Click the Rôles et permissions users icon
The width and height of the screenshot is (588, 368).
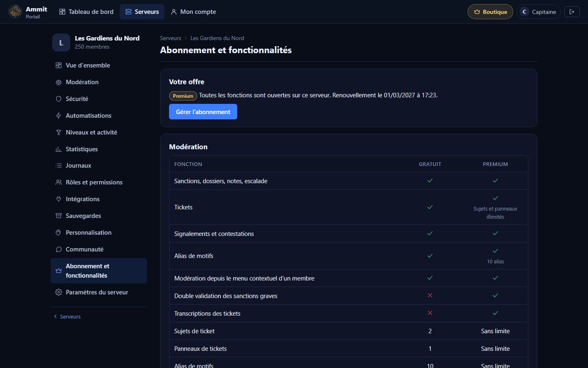(58, 182)
